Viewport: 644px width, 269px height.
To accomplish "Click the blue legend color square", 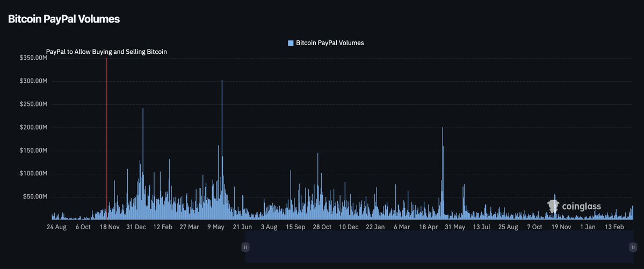I will (x=291, y=43).
